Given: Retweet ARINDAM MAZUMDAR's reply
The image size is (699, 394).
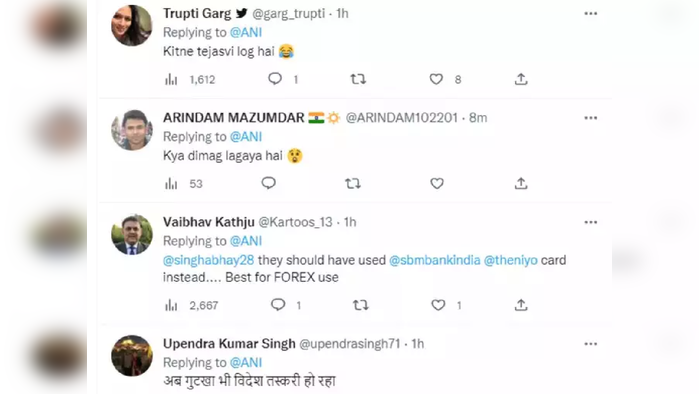Looking at the screenshot, I should [x=353, y=183].
